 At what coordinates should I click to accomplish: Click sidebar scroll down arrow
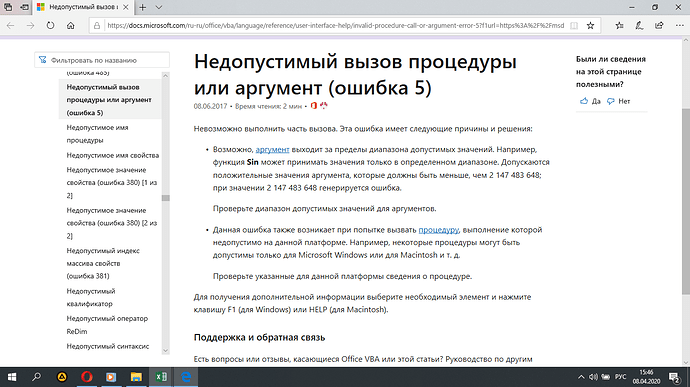(165, 351)
